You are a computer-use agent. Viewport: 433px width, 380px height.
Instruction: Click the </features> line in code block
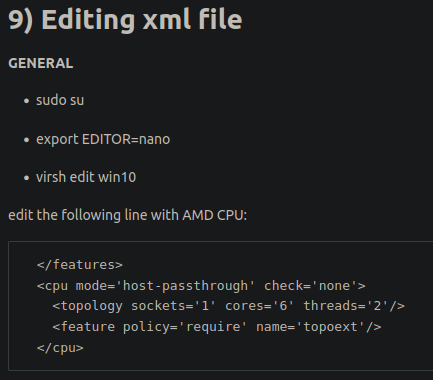(80, 265)
